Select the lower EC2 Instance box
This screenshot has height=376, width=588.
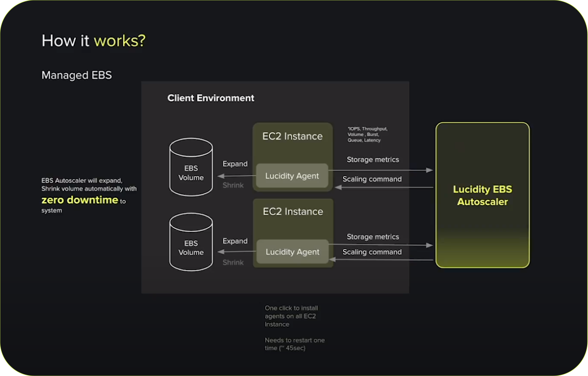[293, 211]
